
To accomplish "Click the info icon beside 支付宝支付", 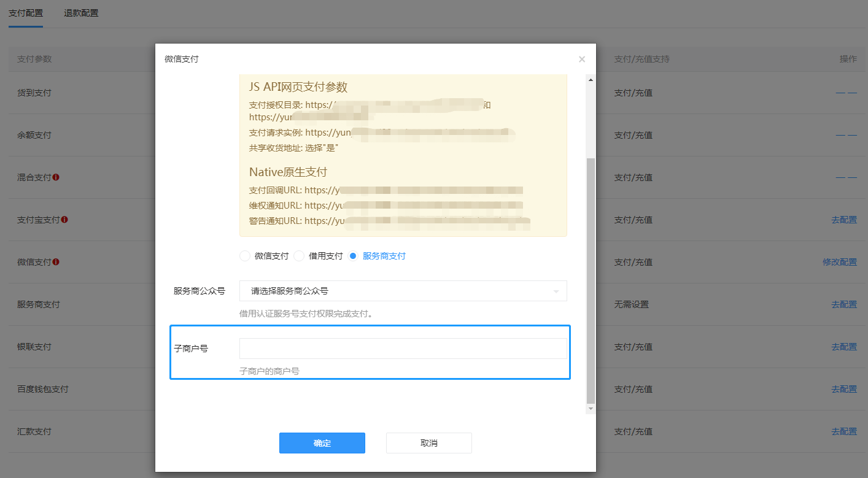I will [x=64, y=220].
